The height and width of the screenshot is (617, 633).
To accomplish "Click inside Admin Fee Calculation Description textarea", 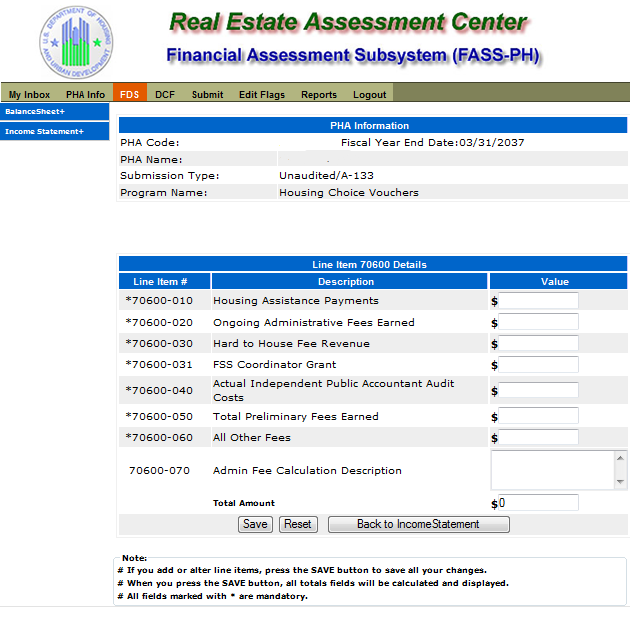I will (553, 470).
